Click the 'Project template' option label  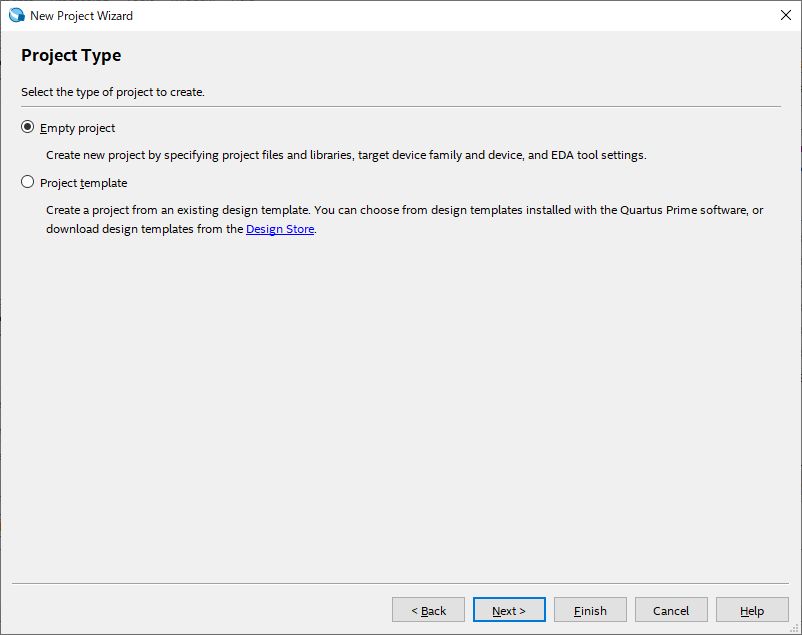83,183
